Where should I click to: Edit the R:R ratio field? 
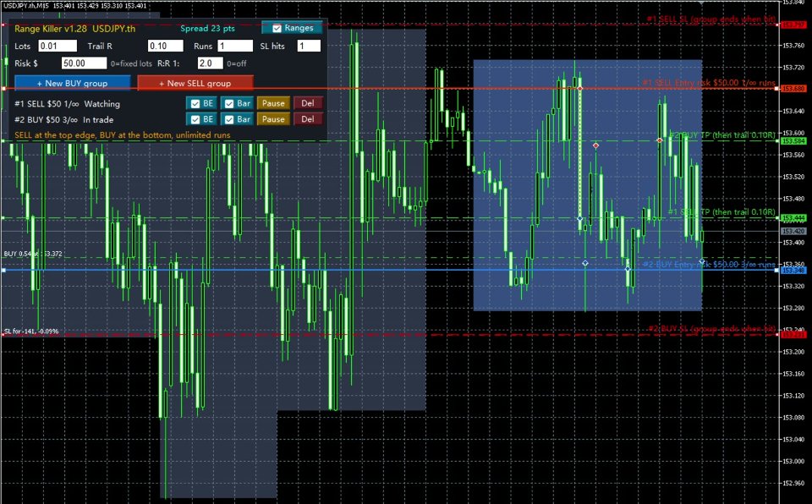[x=211, y=63]
